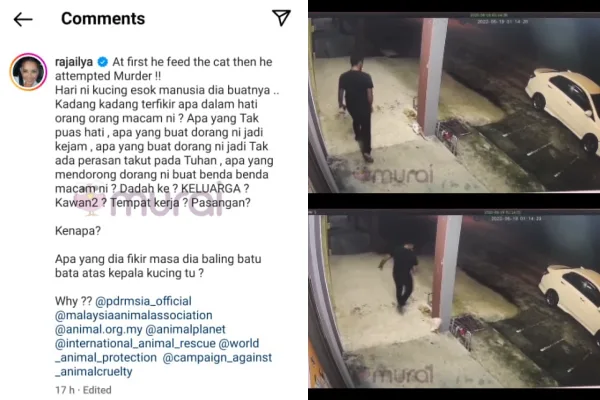The width and height of the screenshot is (600, 400).
Task: Click the 17 h Edited timestamp
Action: (83, 390)
